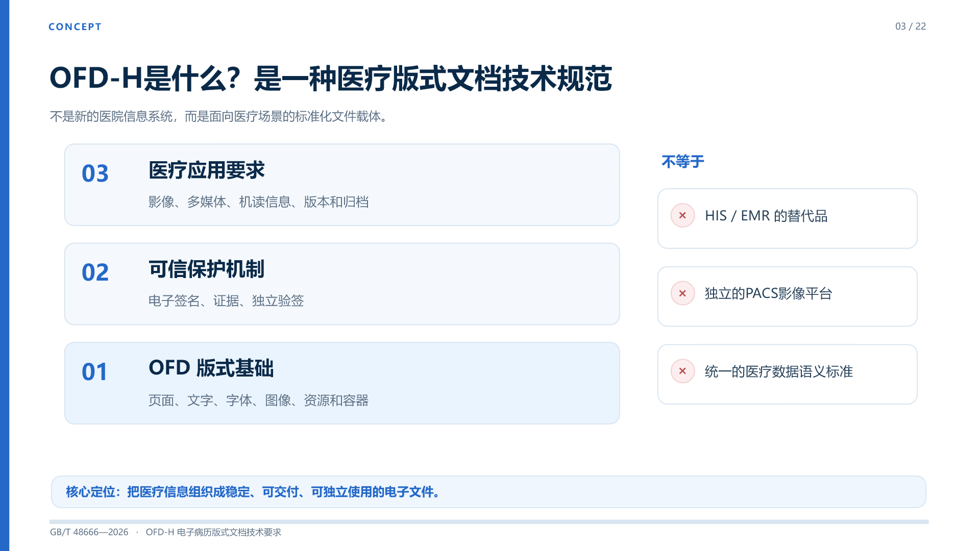Click the red X icon beside HIS / EMR
Viewport: 980px width, 551px height.
[x=682, y=215]
